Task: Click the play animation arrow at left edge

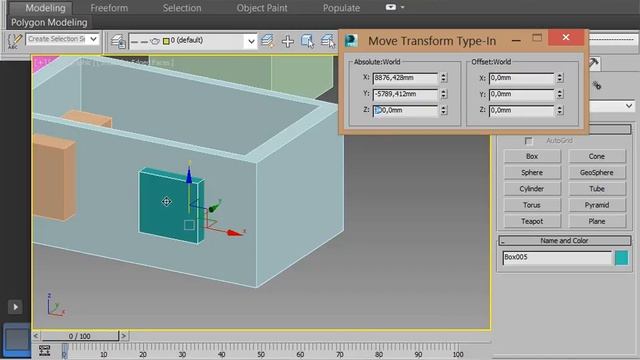Action: point(15,307)
